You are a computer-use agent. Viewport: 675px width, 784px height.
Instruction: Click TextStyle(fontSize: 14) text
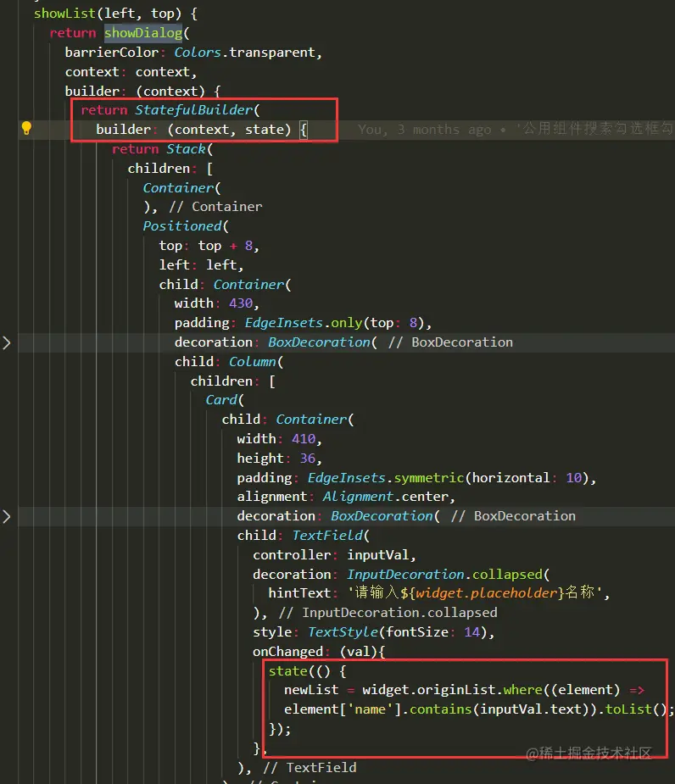click(x=398, y=632)
